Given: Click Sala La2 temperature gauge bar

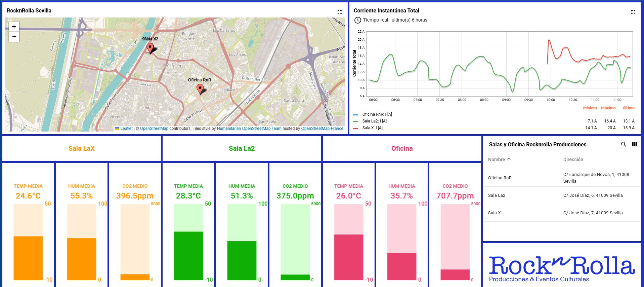Looking at the screenshot, I should click(x=188, y=242).
